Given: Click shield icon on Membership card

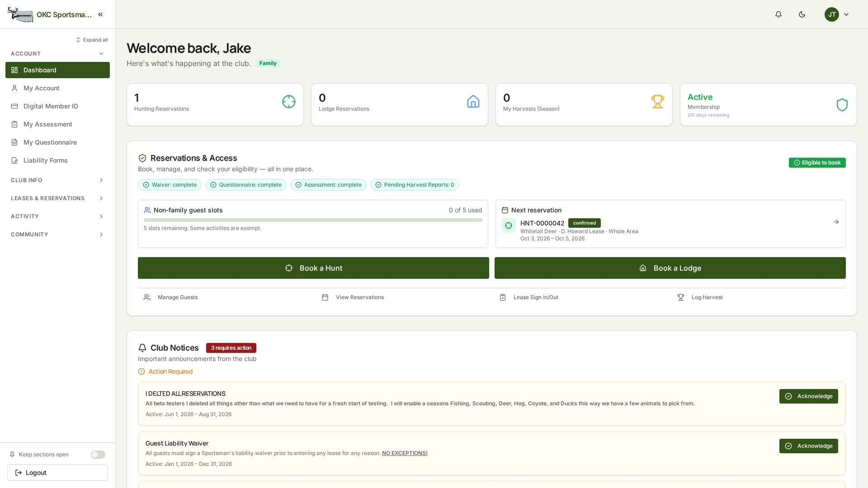Looking at the screenshot, I should (x=842, y=105).
